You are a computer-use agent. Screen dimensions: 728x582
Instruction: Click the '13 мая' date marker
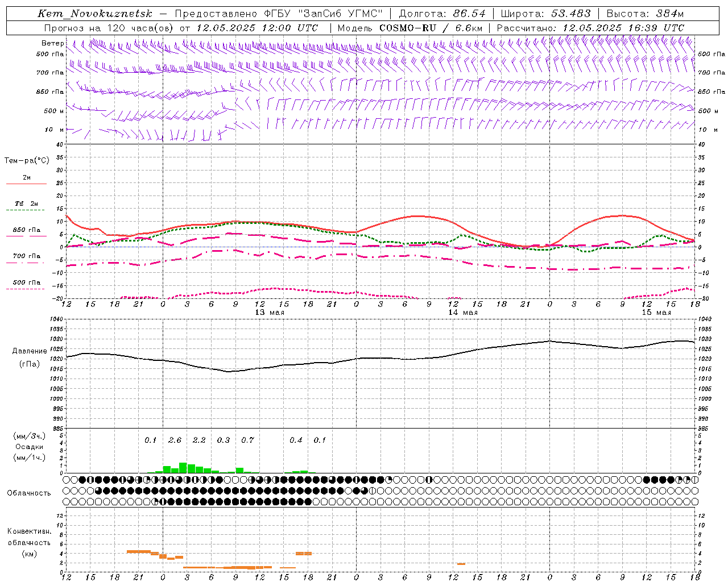[x=270, y=313]
